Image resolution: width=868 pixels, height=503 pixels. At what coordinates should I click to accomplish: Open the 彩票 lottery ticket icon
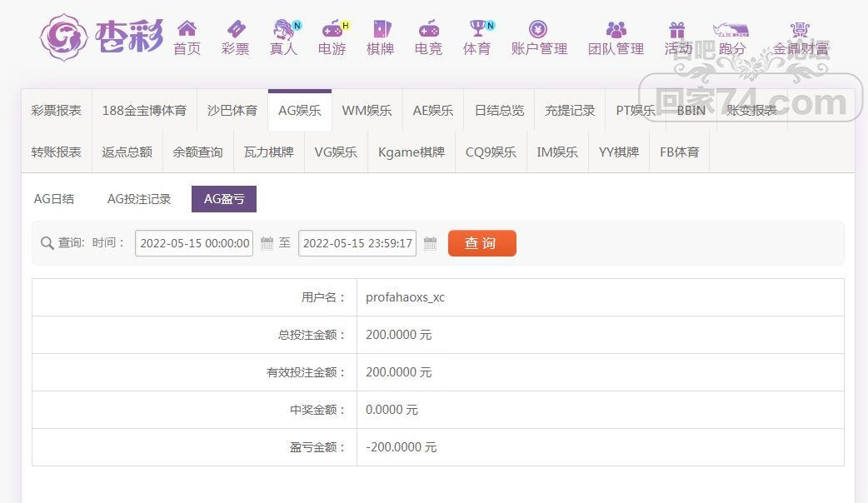click(x=236, y=29)
